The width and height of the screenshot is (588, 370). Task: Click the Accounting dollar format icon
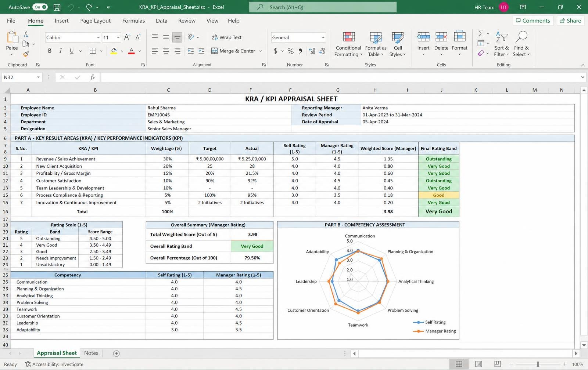pyautogui.click(x=275, y=51)
